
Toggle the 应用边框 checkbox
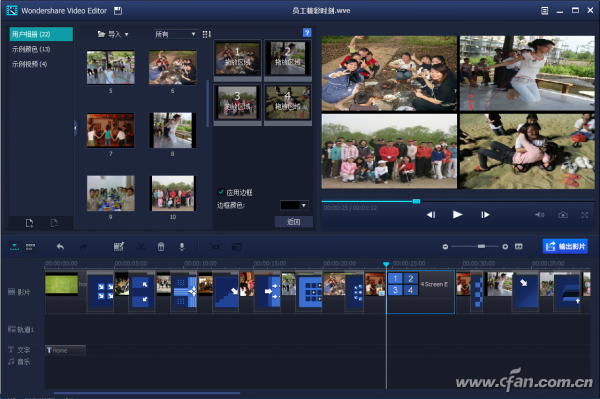[221, 192]
